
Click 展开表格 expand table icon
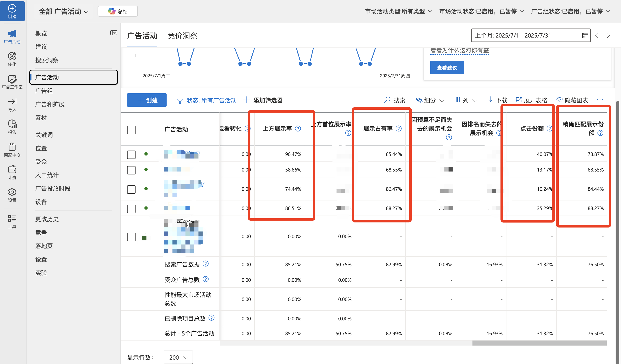pyautogui.click(x=519, y=100)
